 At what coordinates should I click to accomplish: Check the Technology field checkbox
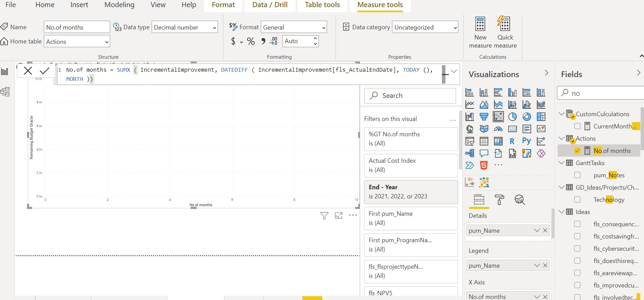point(577,199)
